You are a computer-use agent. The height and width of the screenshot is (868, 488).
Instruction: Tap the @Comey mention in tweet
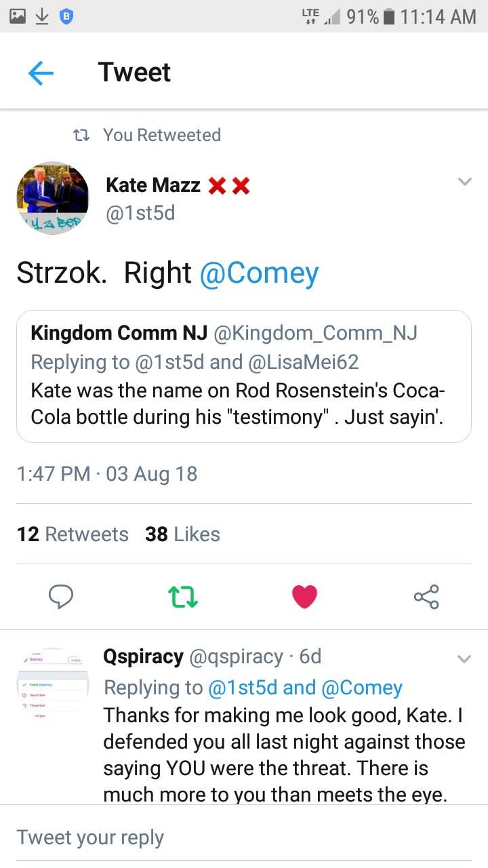point(259,273)
